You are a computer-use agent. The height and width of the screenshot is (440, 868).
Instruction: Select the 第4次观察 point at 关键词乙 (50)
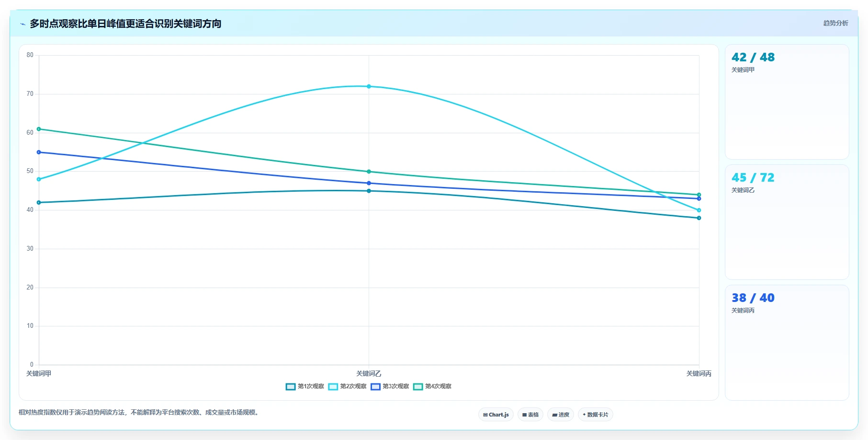tap(369, 172)
